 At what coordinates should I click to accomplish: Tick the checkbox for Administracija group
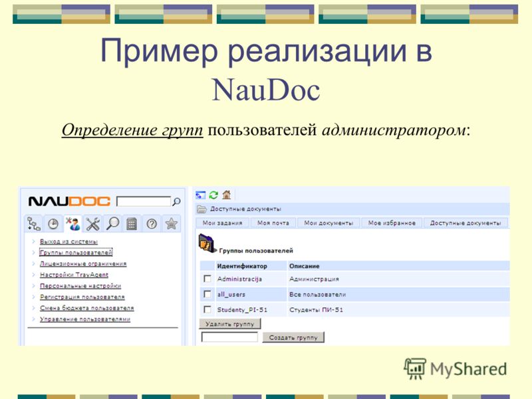(207, 279)
